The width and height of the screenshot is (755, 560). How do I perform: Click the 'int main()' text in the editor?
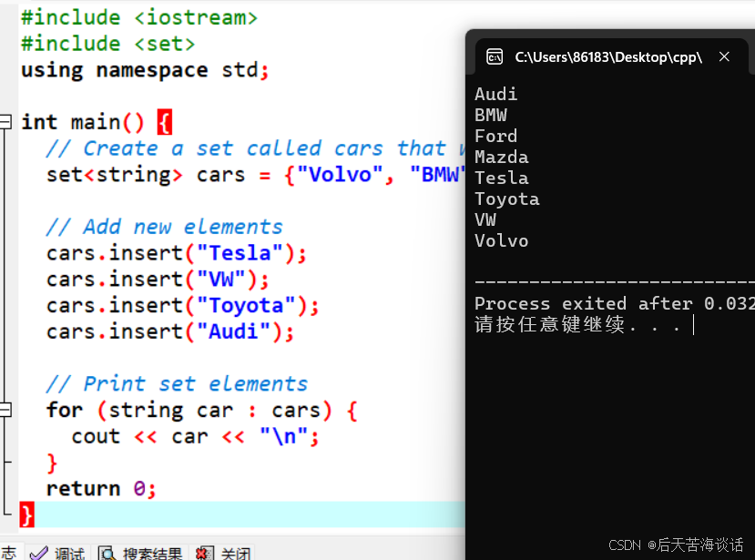tap(83, 122)
